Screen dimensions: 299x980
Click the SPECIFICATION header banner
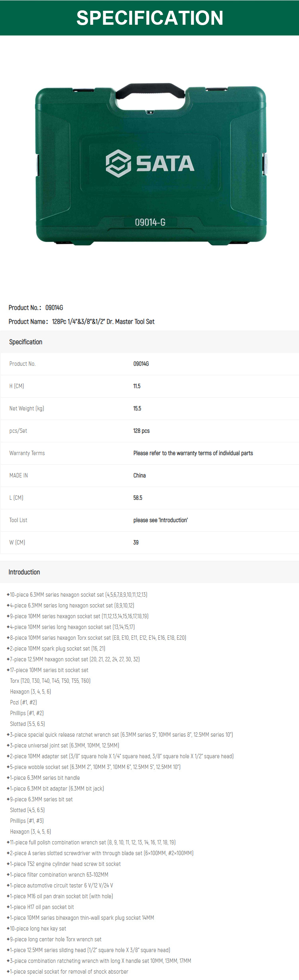[x=149, y=18]
